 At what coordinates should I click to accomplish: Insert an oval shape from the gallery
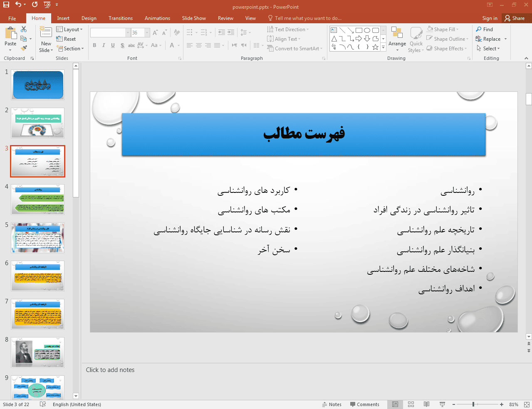[x=367, y=30]
